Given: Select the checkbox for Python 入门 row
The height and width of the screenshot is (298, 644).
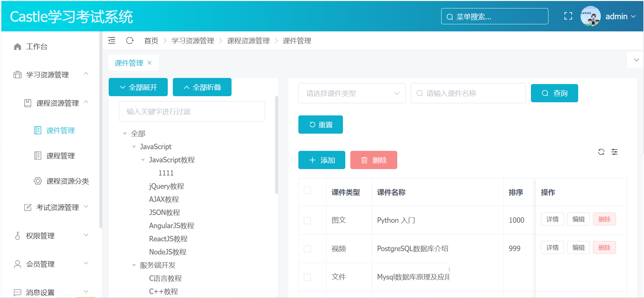Looking at the screenshot, I should point(307,220).
